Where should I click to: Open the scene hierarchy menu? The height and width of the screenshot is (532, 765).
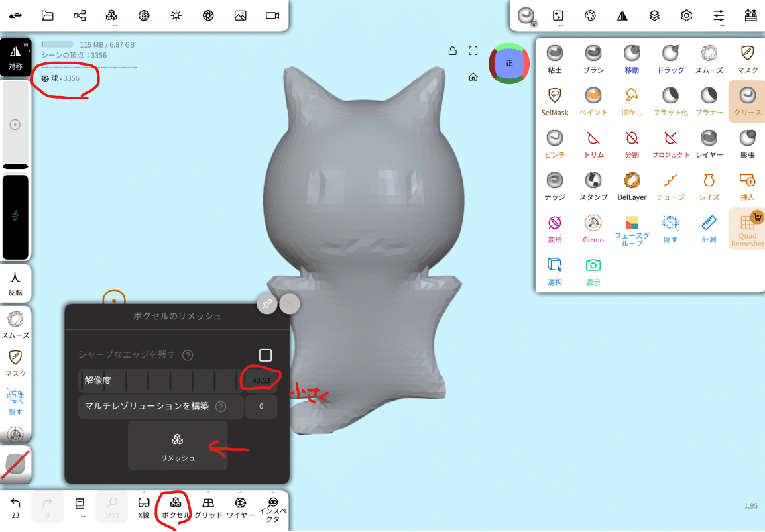point(80,16)
